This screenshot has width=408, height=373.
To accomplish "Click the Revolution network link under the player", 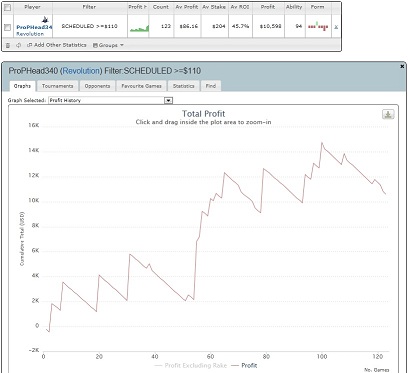I will click(30, 34).
